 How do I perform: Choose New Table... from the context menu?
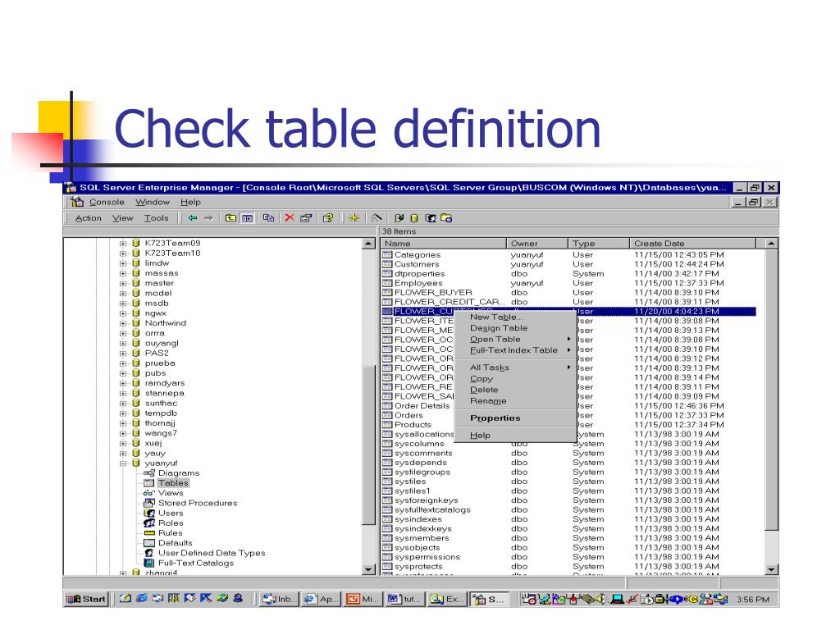click(x=496, y=317)
